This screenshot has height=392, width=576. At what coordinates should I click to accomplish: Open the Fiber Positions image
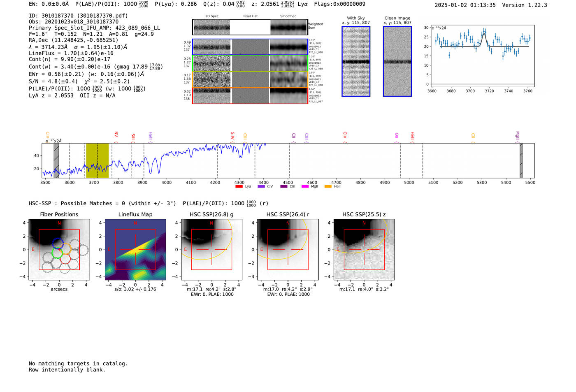tap(59, 249)
